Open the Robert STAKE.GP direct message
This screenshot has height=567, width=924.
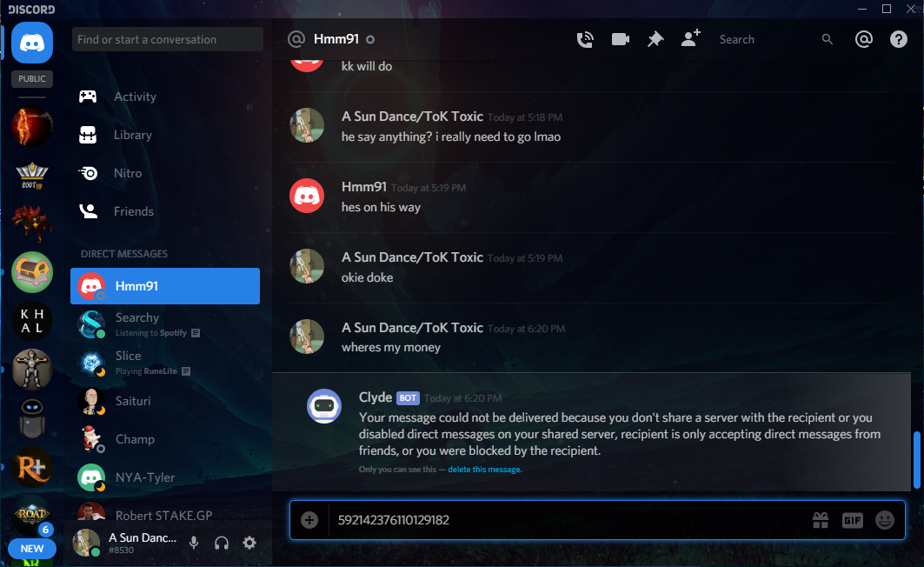[x=165, y=511]
